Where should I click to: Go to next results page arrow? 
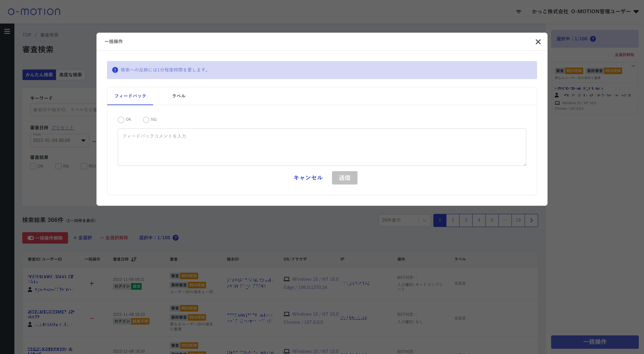tap(531, 220)
